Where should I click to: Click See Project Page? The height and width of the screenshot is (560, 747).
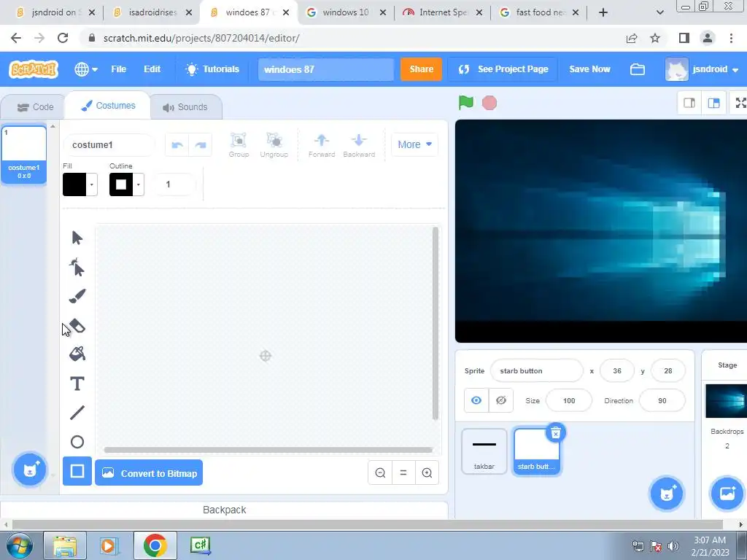click(503, 69)
